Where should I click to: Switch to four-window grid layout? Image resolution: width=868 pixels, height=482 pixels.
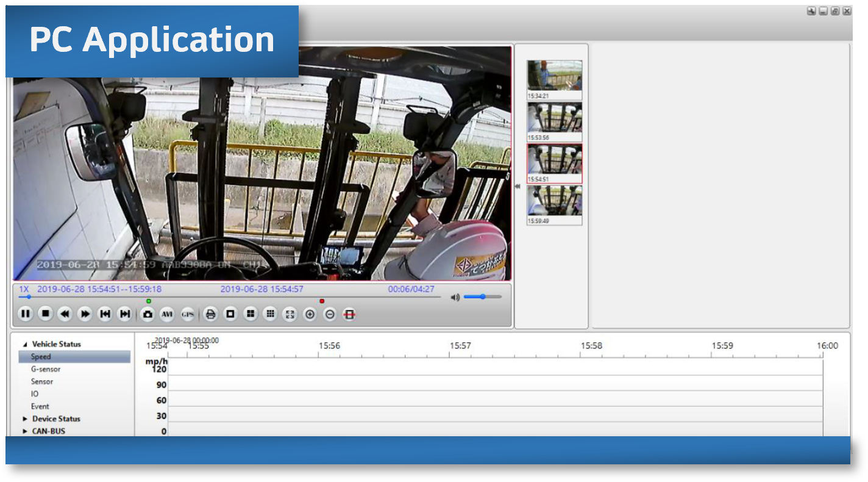tap(250, 314)
